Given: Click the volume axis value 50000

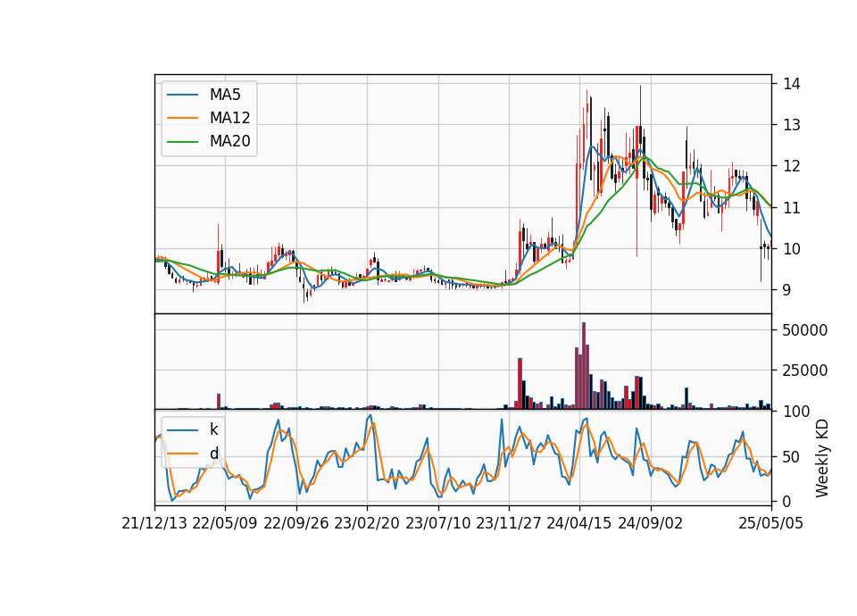Looking at the screenshot, I should (805, 330).
